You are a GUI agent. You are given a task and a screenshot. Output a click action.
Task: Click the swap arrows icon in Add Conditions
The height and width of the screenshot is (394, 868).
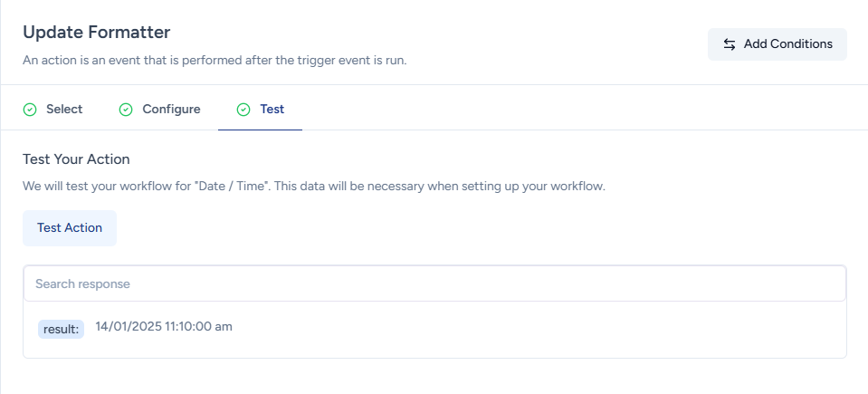(730, 44)
